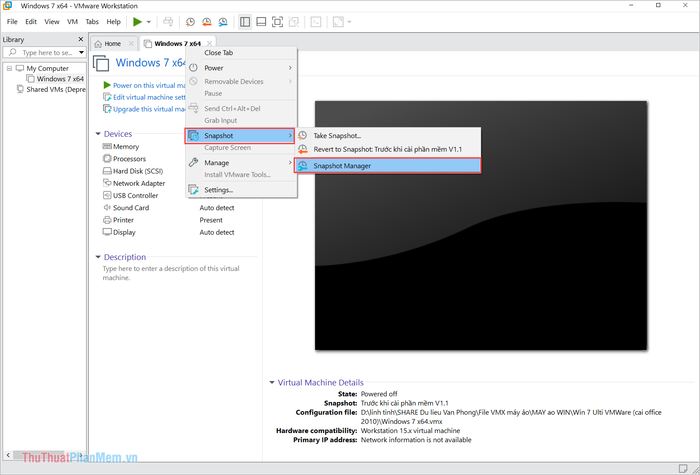Expand the Manage submenu
700x475 pixels.
point(241,163)
